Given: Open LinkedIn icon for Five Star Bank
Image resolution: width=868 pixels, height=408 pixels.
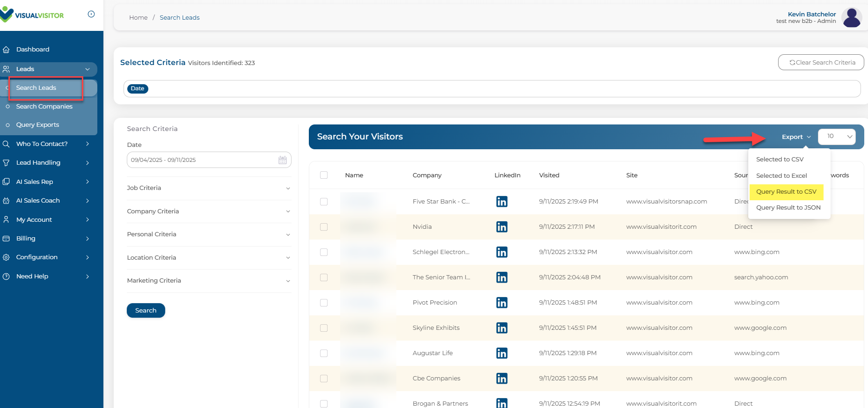Looking at the screenshot, I should (x=502, y=202).
